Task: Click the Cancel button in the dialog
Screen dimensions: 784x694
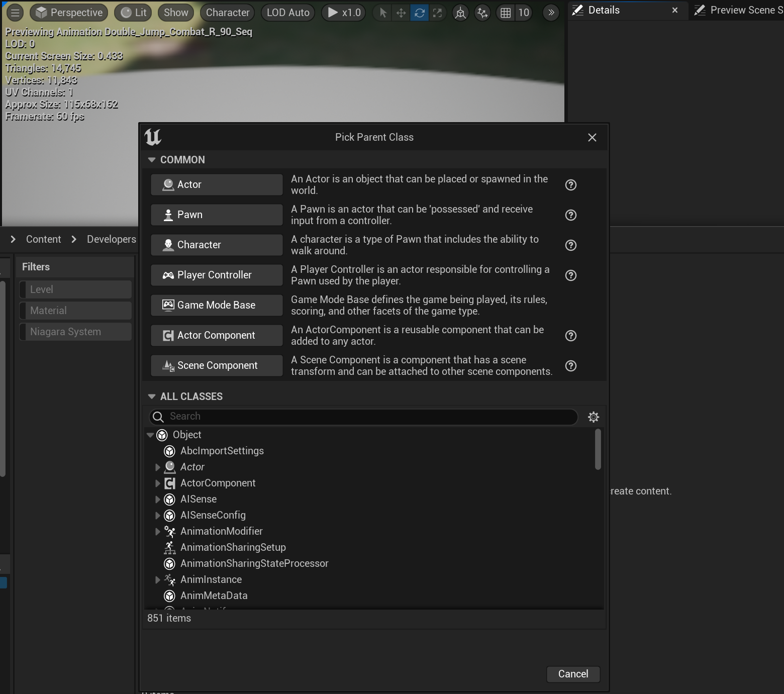Action: [x=572, y=674]
